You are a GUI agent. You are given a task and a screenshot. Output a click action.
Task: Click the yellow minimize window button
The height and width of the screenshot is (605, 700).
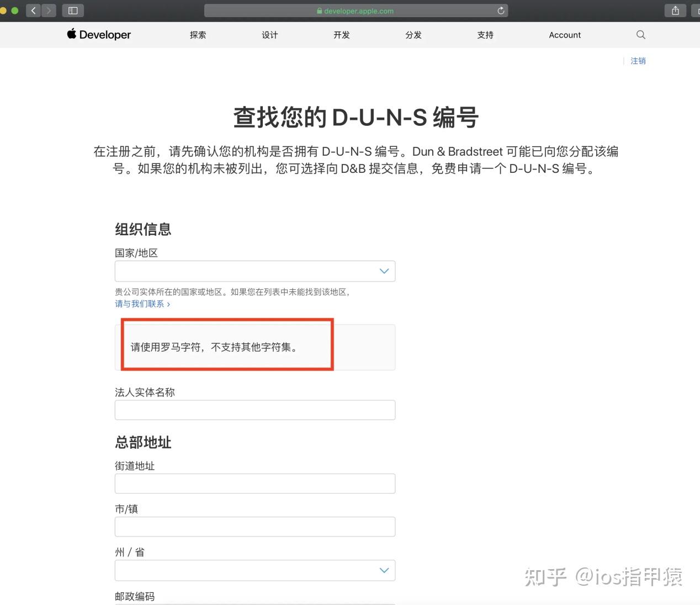(x=3, y=10)
